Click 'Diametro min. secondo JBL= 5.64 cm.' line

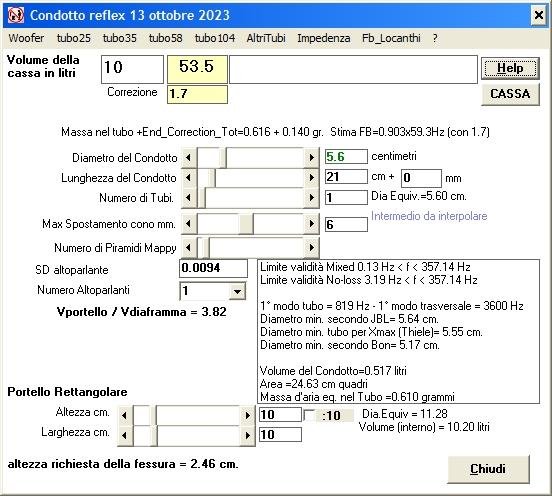click(x=349, y=319)
